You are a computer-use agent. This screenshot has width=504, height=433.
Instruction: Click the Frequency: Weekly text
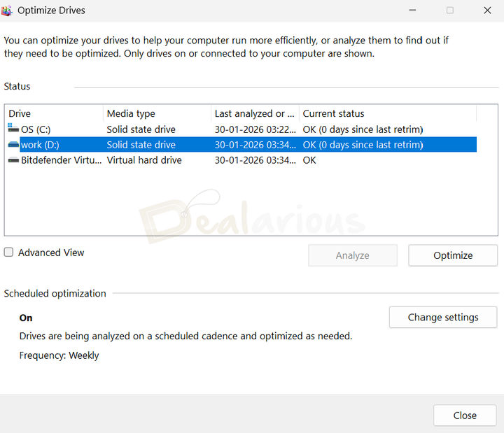point(59,355)
